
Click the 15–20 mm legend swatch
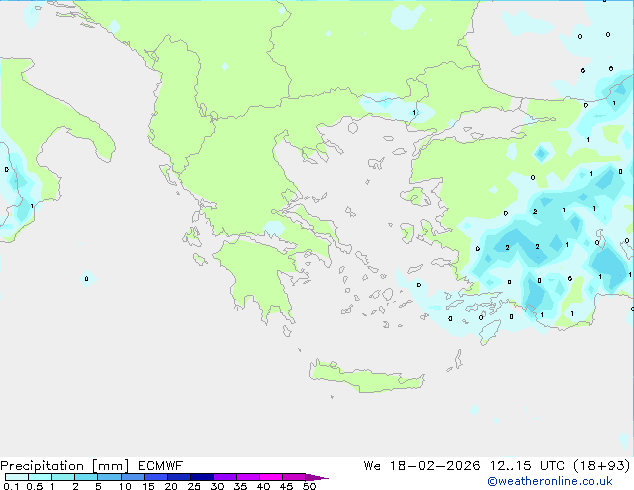coord(156,477)
